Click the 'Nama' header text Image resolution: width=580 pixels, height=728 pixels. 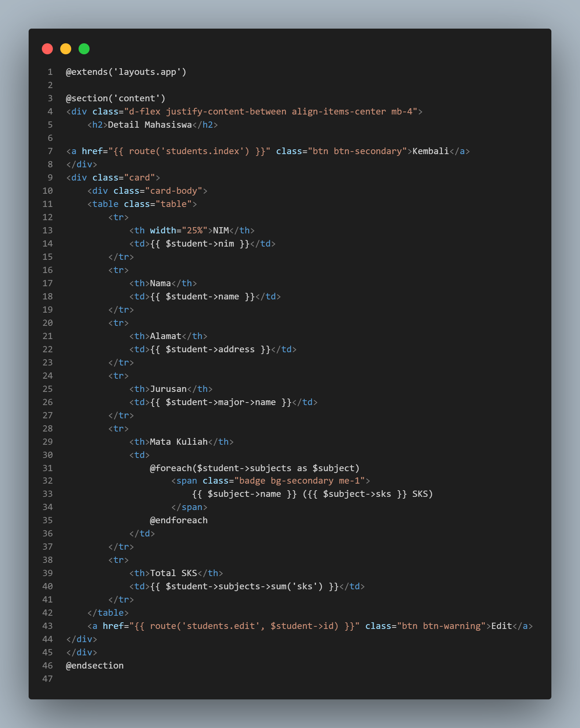coord(160,283)
